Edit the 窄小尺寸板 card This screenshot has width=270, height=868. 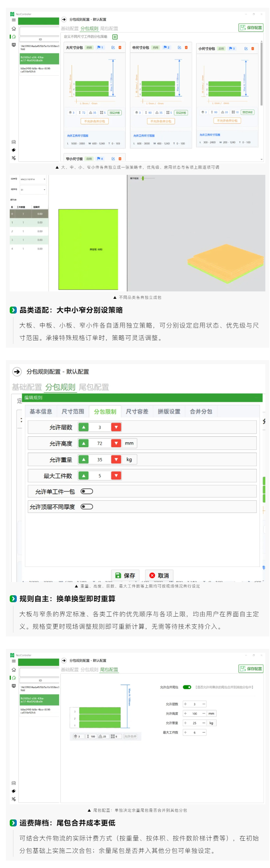[113, 159]
